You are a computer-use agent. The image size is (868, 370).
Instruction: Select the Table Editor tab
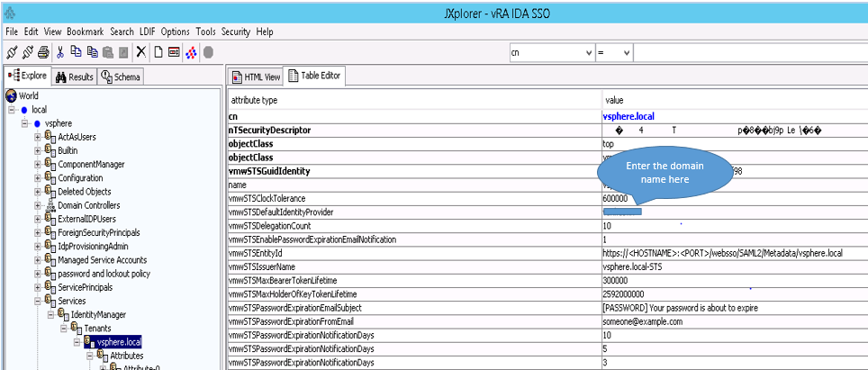315,76
